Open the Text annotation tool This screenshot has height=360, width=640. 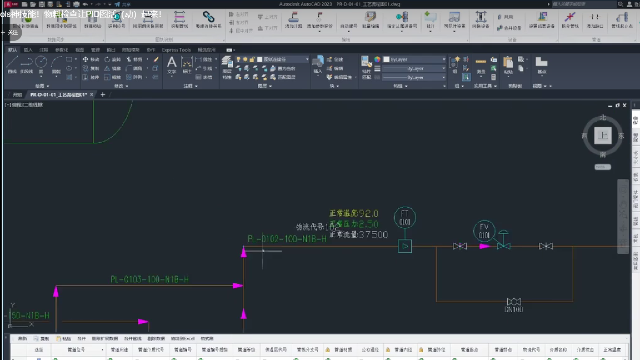[172, 65]
